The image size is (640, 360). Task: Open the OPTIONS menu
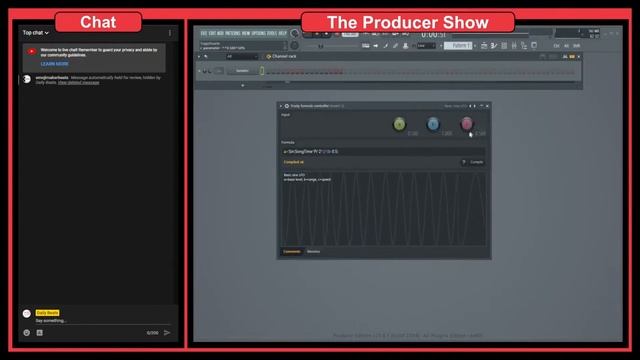pyautogui.click(x=258, y=33)
